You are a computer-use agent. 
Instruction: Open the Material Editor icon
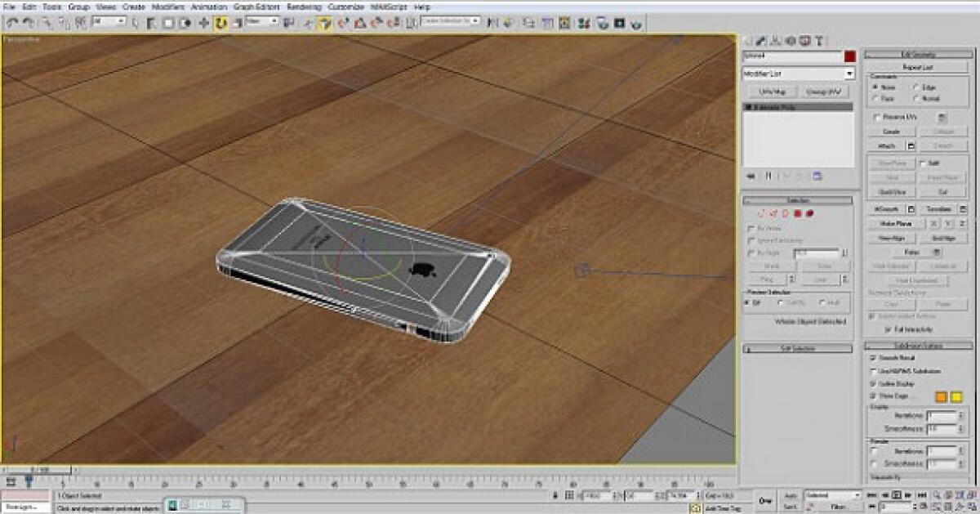point(585,23)
